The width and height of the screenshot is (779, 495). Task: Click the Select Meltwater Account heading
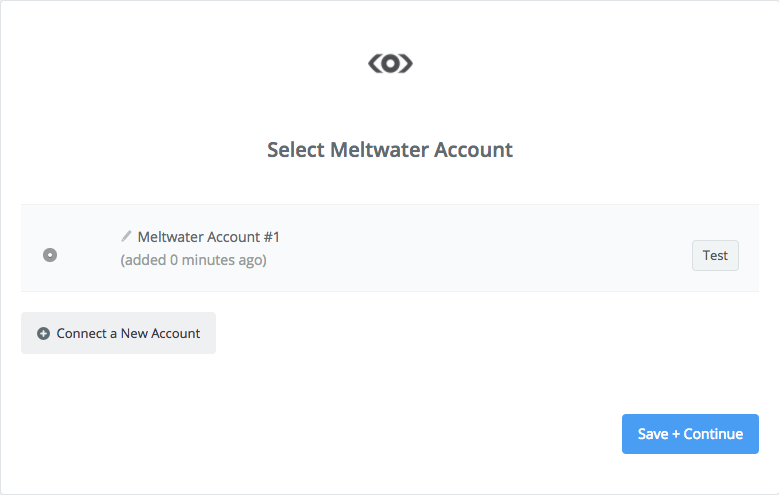(390, 150)
